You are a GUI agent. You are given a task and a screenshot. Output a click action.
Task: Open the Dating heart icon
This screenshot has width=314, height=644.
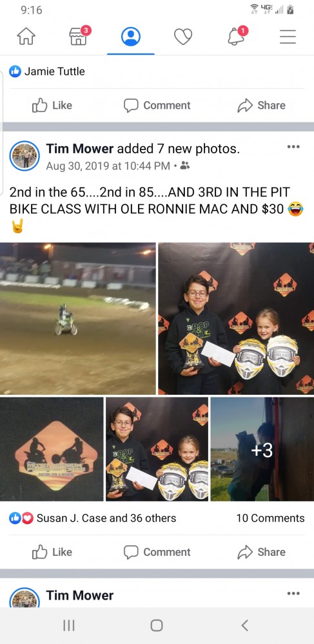(x=183, y=37)
